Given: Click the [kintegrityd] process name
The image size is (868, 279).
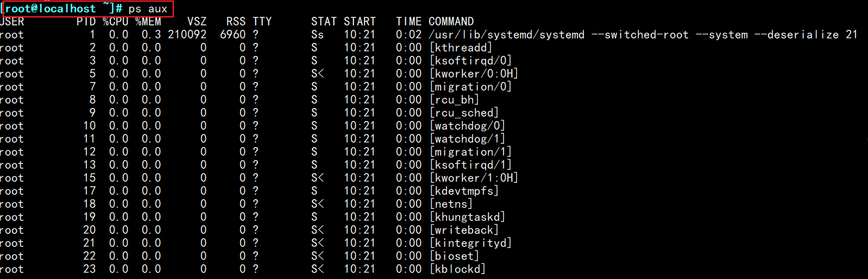Looking at the screenshot, I should pos(470,243).
